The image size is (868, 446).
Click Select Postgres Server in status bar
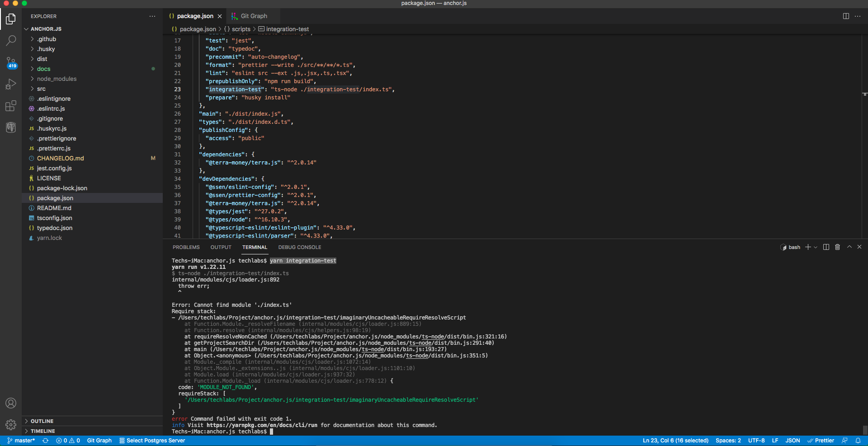152,441
